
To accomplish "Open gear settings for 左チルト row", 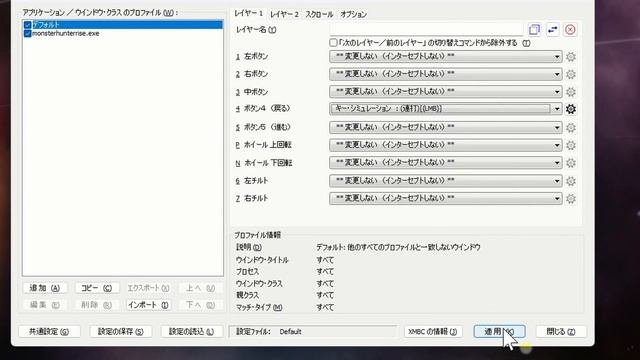I will 571,181.
